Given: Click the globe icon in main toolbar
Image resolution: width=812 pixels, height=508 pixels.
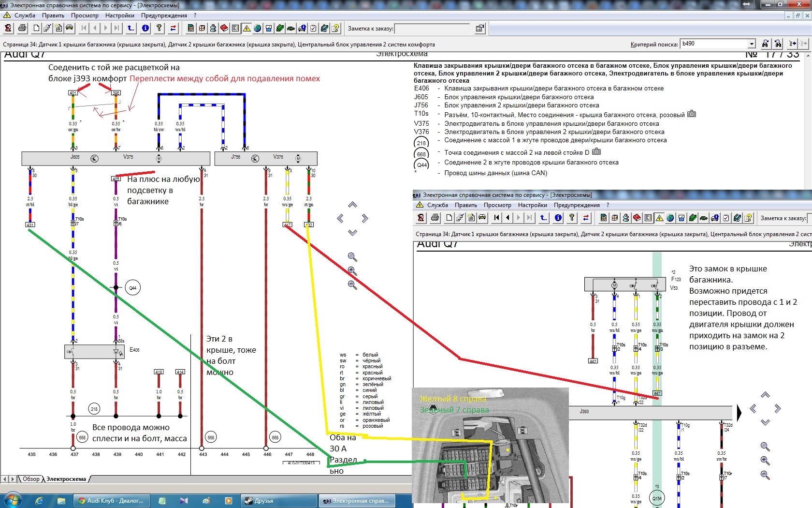Looking at the screenshot, I should tap(258, 28).
